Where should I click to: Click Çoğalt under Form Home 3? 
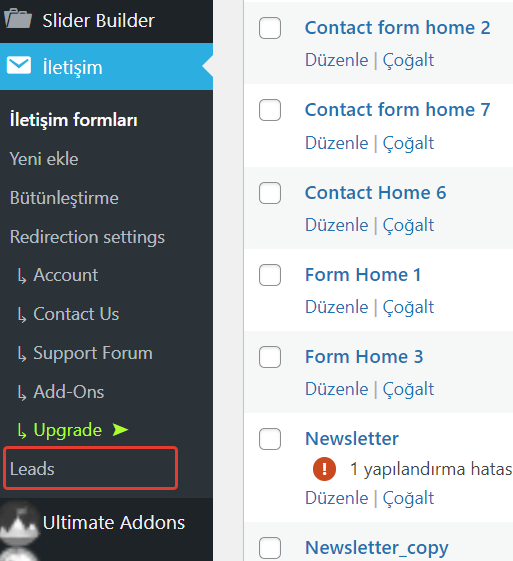[408, 389]
